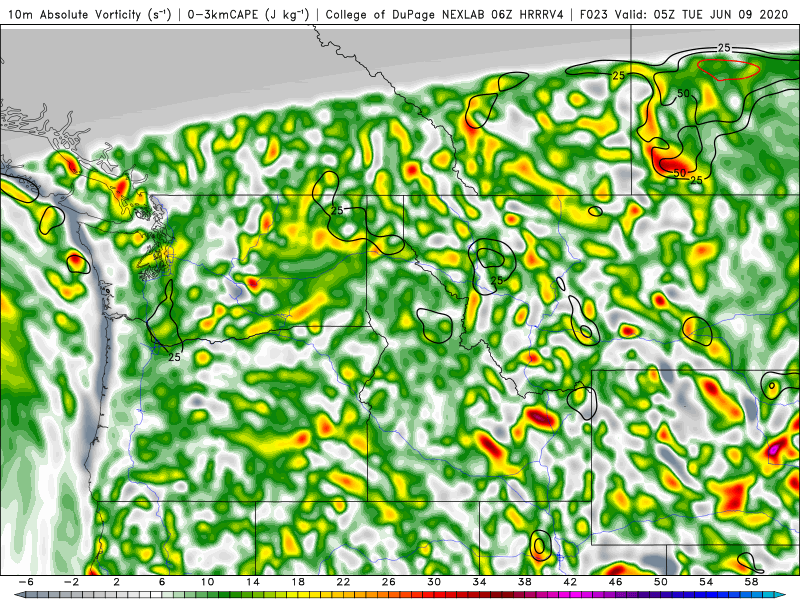Click the "-2" color scale label
Viewport: 800px width, 600px height.
tap(71, 582)
